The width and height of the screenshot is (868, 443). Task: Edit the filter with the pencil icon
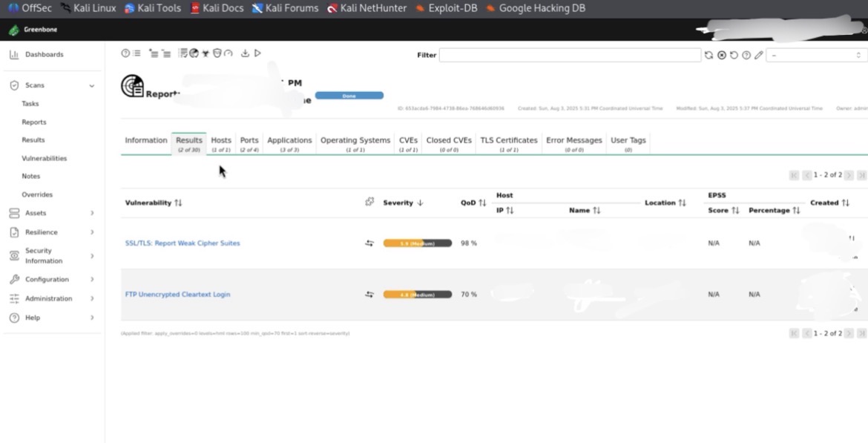tap(758, 55)
